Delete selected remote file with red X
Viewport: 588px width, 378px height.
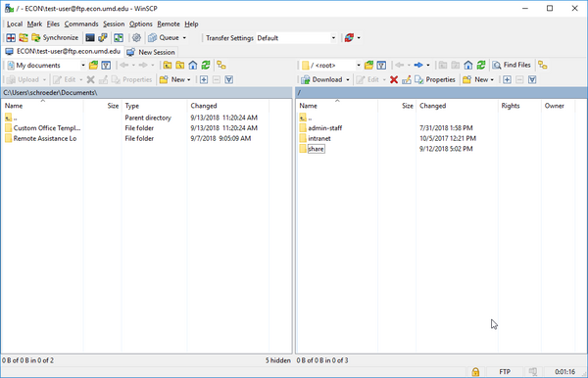(394, 79)
